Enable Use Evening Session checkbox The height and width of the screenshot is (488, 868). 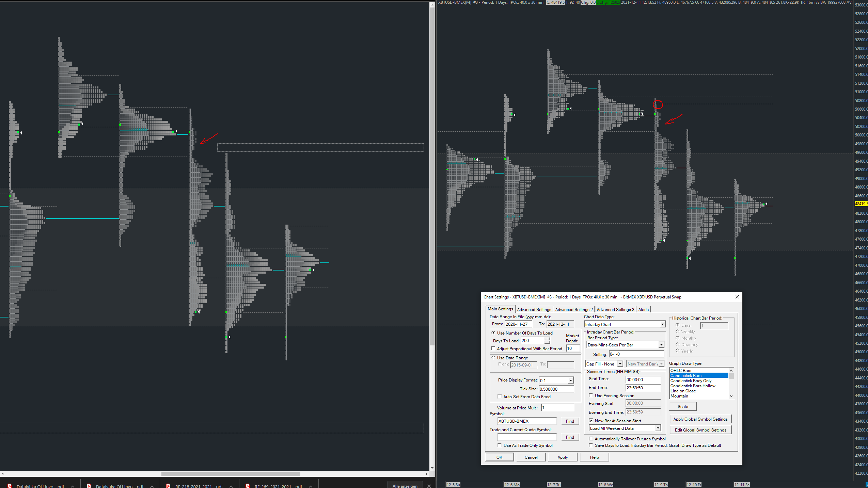point(591,395)
